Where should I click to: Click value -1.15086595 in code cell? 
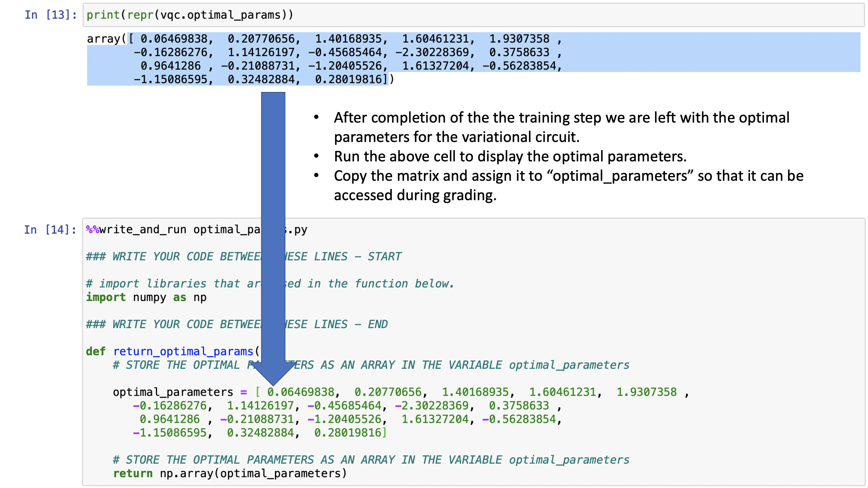click(170, 433)
